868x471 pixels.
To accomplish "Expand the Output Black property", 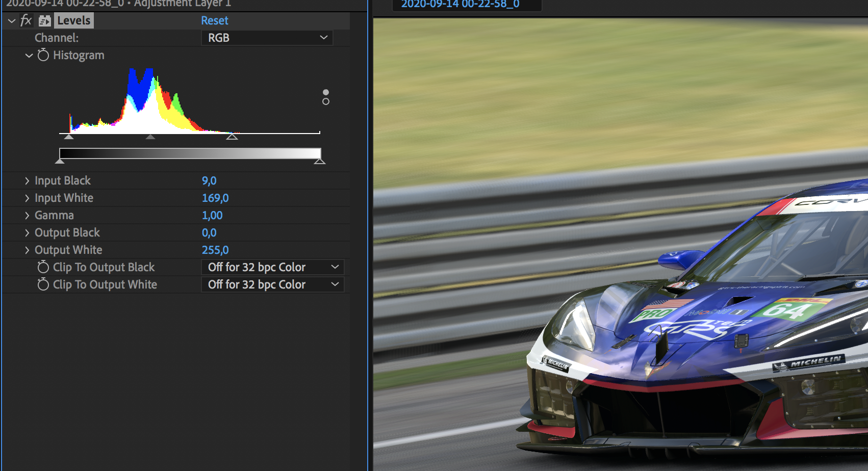I will click(x=27, y=232).
